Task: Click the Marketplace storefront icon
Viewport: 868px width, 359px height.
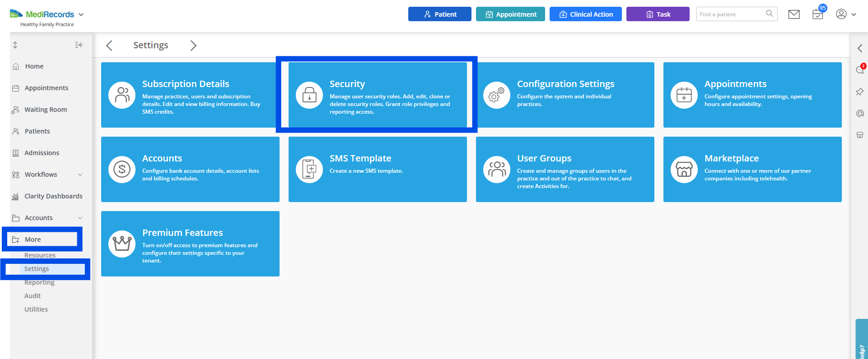Action: 684,170
